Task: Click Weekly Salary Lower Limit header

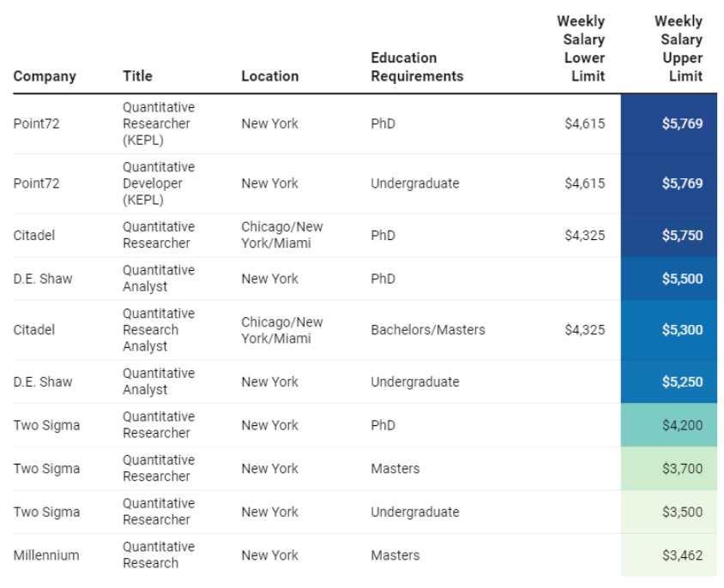Action: point(581,49)
